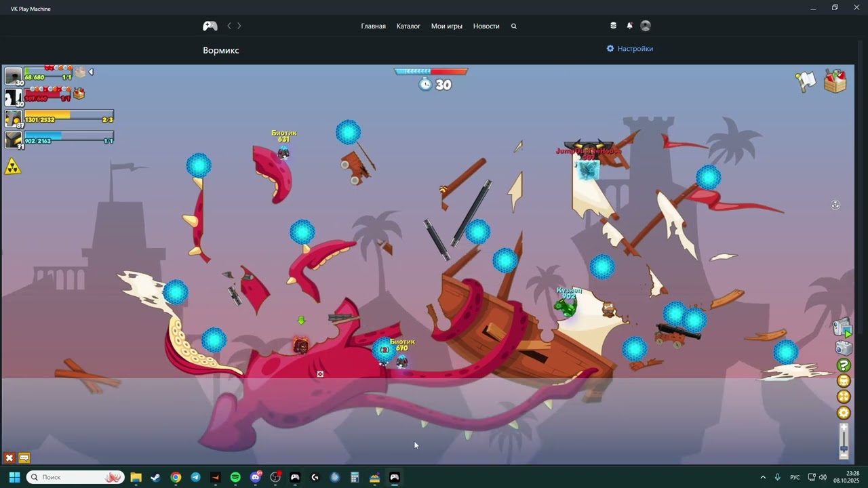This screenshot has height=488, width=868.
Task: Go back with the left navigation arrow
Action: pos(229,26)
